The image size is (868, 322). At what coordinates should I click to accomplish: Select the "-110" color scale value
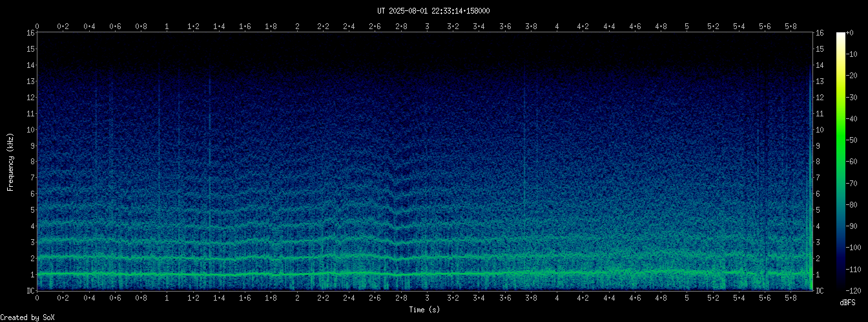coord(853,270)
